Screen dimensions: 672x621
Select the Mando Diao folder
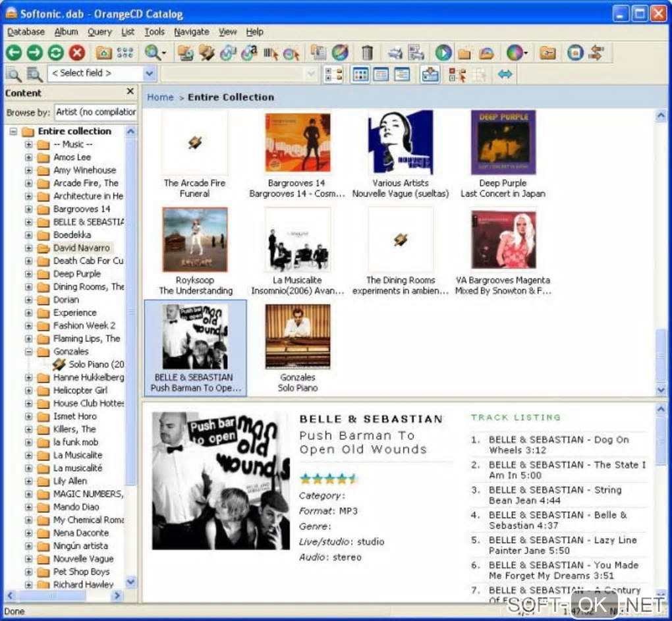(x=76, y=507)
